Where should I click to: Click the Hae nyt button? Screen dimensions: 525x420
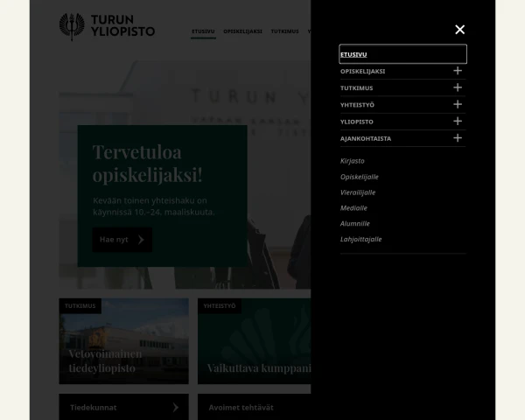122,240
